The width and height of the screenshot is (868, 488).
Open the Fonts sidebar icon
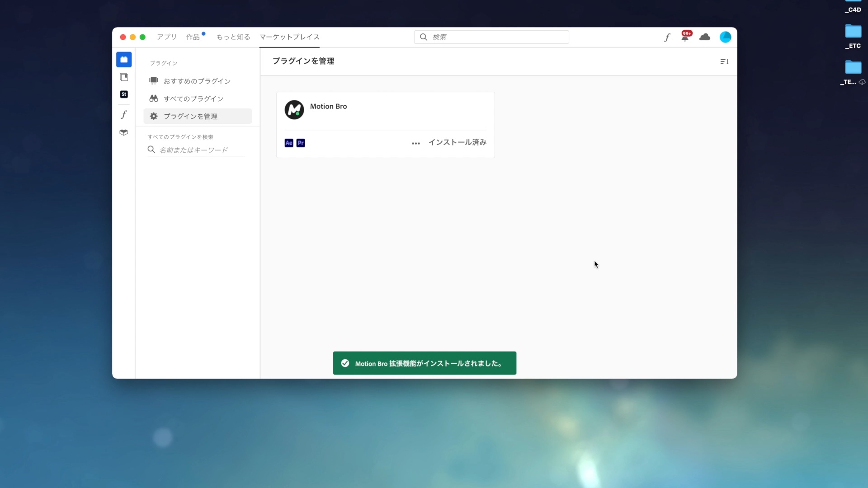pos(124,114)
